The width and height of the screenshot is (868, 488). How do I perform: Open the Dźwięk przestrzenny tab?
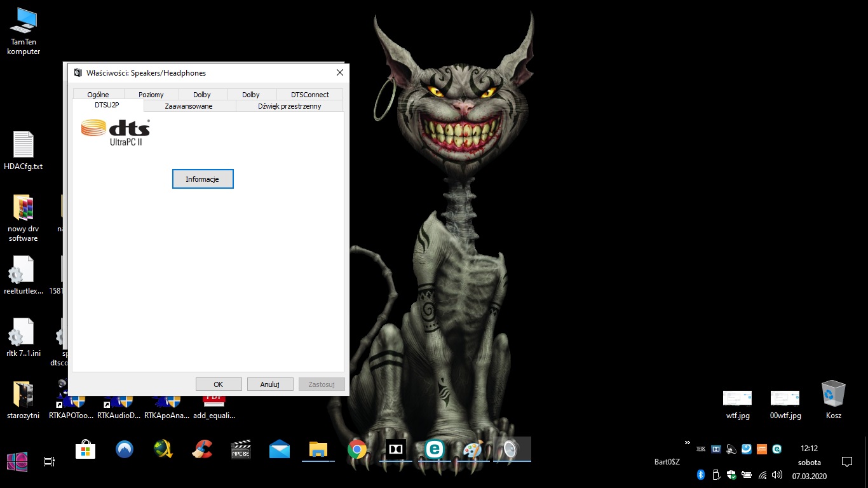pyautogui.click(x=289, y=106)
